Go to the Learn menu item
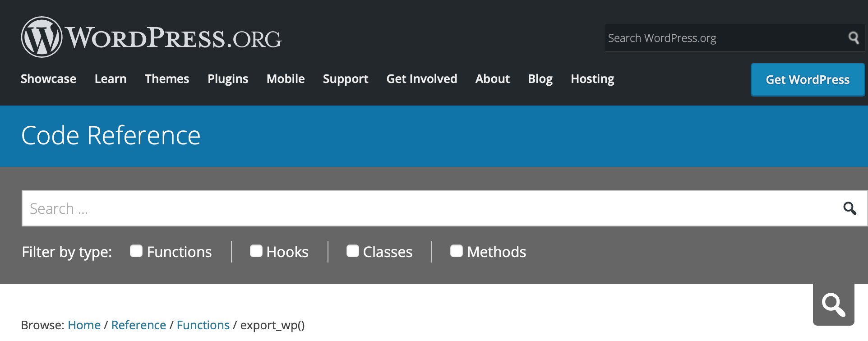This screenshot has width=868, height=341. click(111, 79)
